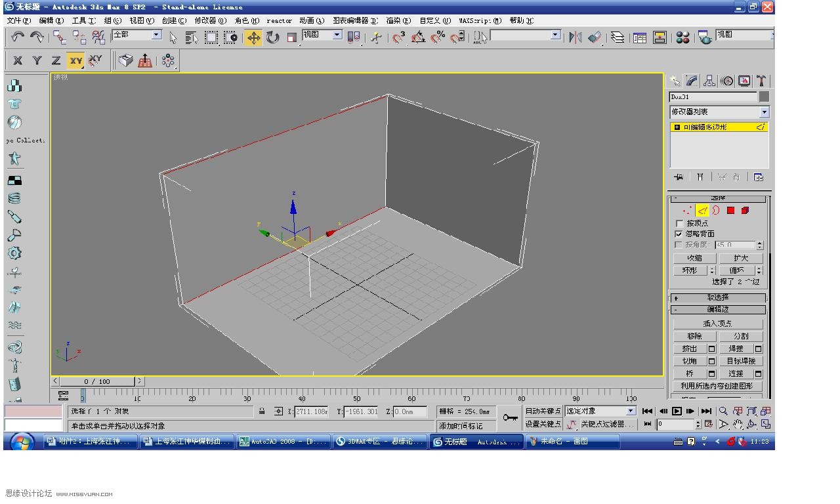840x504 pixels.
Task: Select Polygon sub-object level red square
Action: (x=730, y=211)
